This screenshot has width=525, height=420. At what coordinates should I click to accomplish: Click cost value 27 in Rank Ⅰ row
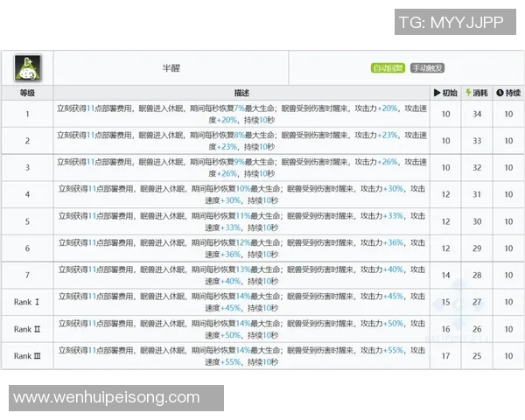pyautogui.click(x=477, y=302)
